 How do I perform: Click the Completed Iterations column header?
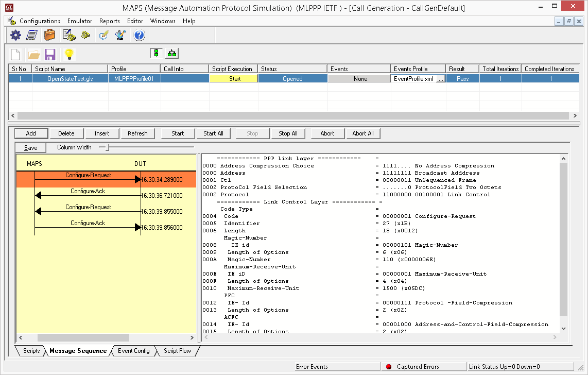click(550, 69)
